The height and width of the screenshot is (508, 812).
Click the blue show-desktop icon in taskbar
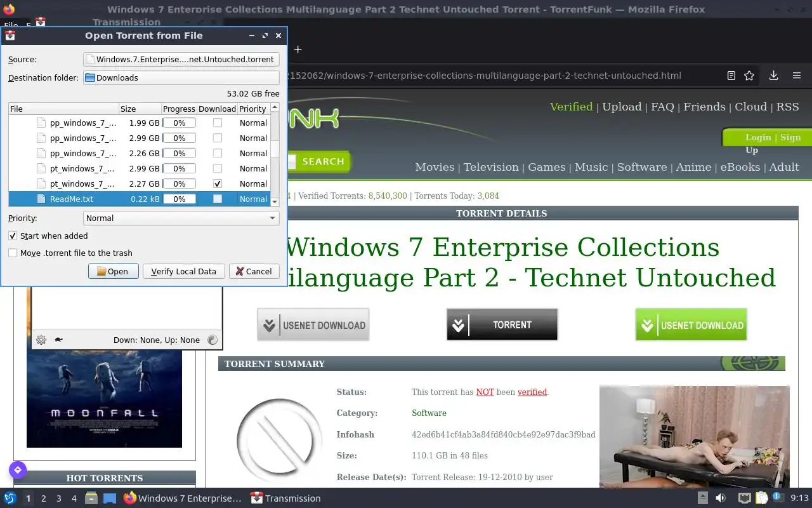pos(110,498)
